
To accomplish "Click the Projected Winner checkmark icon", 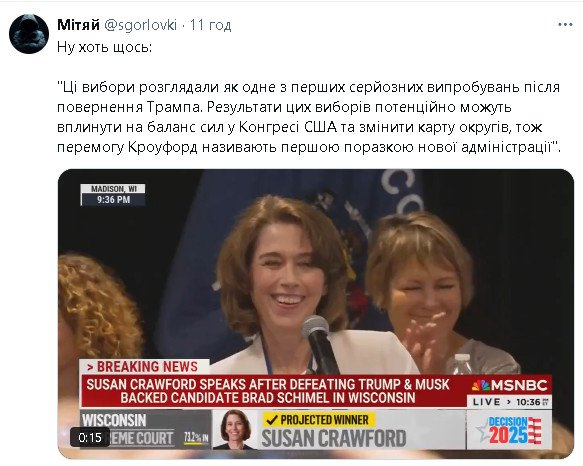I will click(272, 420).
